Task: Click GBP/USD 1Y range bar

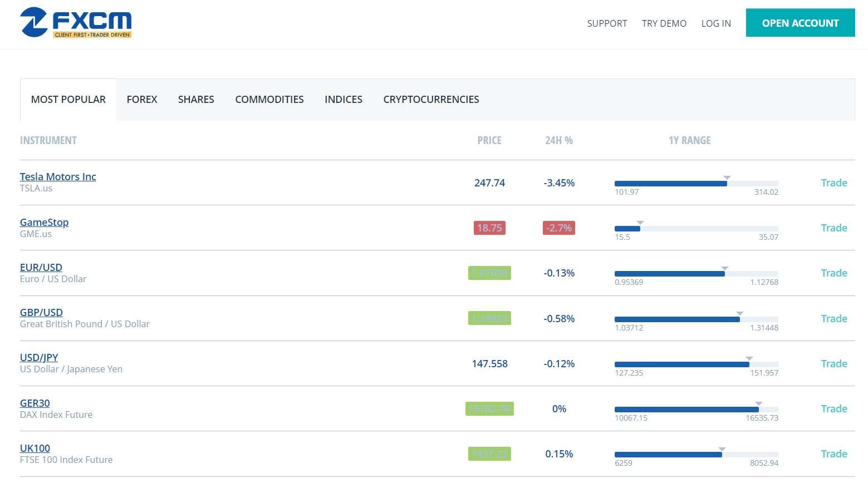Action: (x=697, y=319)
